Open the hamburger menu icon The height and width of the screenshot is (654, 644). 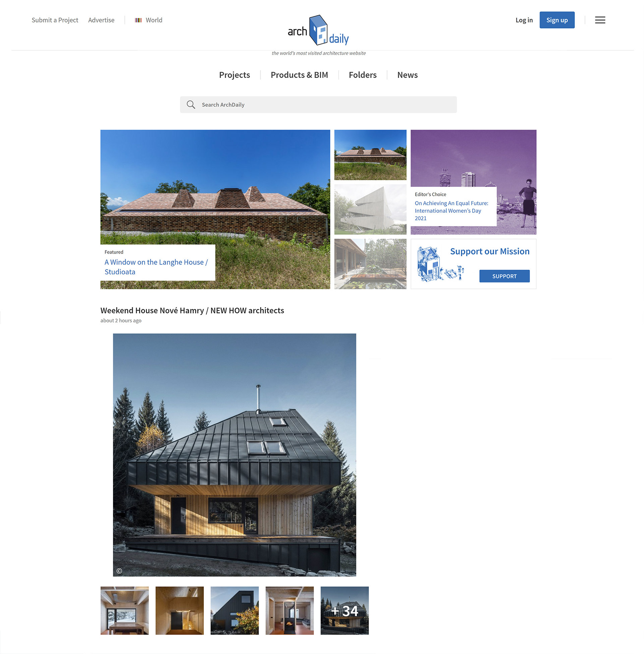(x=600, y=20)
